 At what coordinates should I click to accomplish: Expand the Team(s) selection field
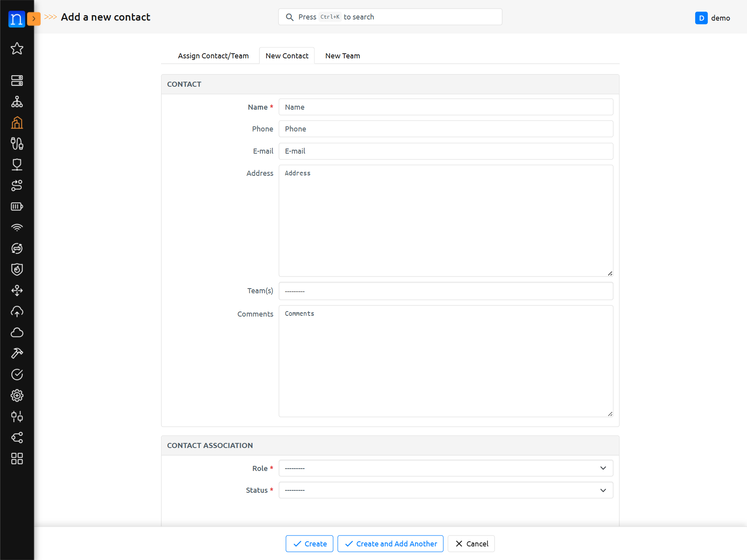point(445,291)
